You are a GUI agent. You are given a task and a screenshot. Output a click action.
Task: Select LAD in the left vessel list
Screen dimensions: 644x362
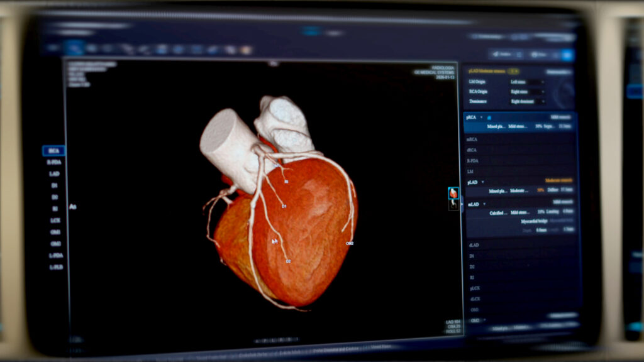pyautogui.click(x=54, y=173)
